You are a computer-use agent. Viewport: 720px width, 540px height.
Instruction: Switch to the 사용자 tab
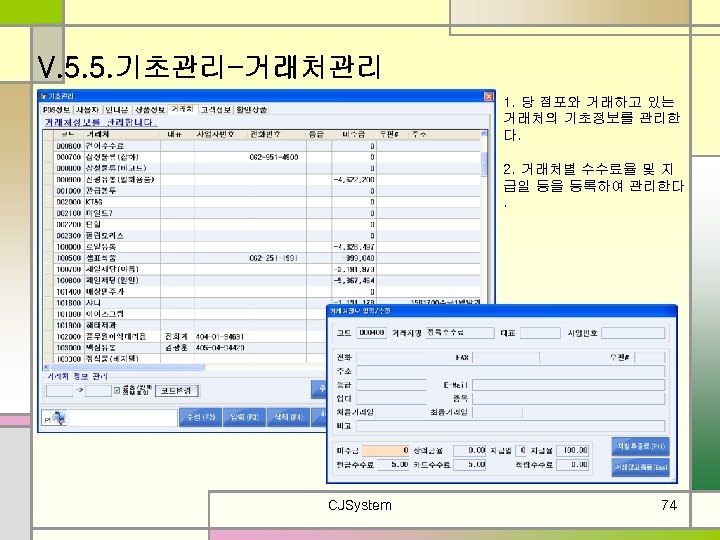tap(87, 110)
